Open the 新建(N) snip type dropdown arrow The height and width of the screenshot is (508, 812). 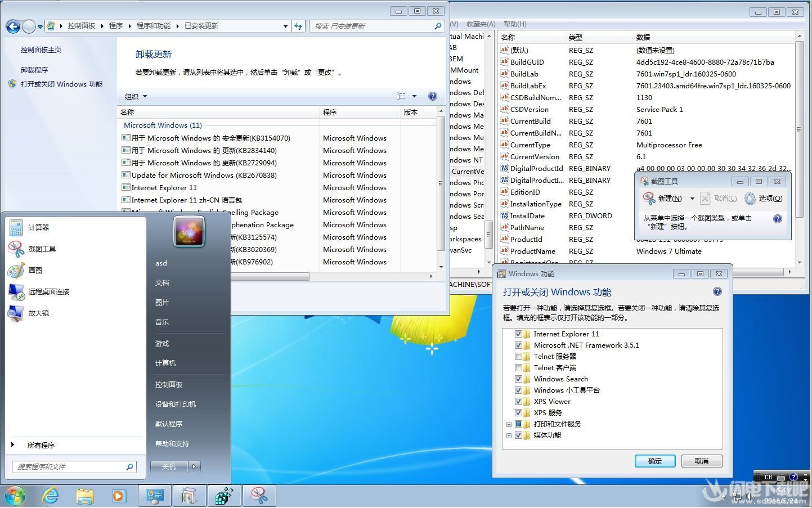click(692, 198)
